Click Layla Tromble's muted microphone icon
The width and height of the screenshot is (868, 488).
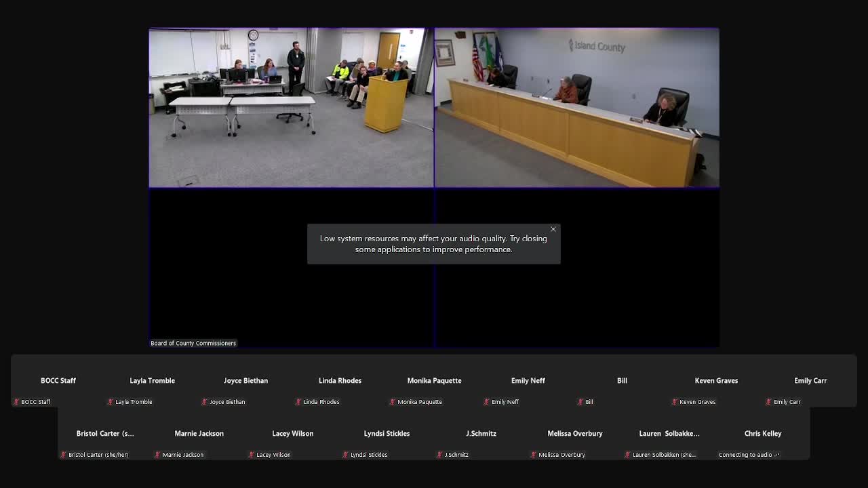(111, 402)
